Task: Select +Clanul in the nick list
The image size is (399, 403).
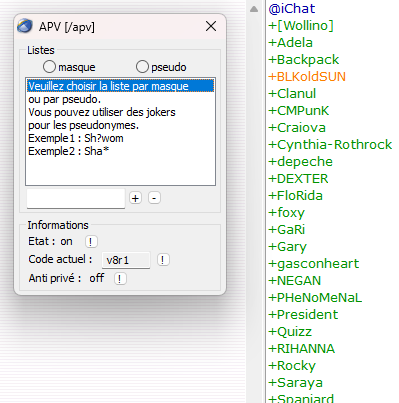Action: (292, 94)
